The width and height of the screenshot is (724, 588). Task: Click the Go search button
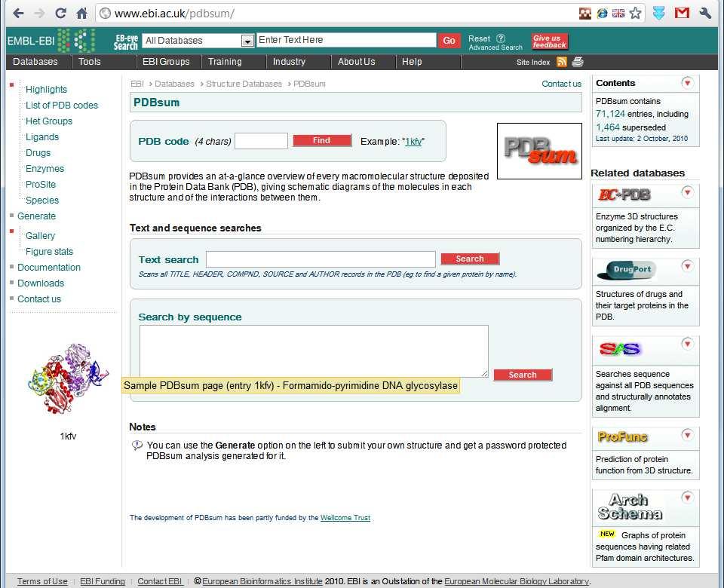point(449,41)
